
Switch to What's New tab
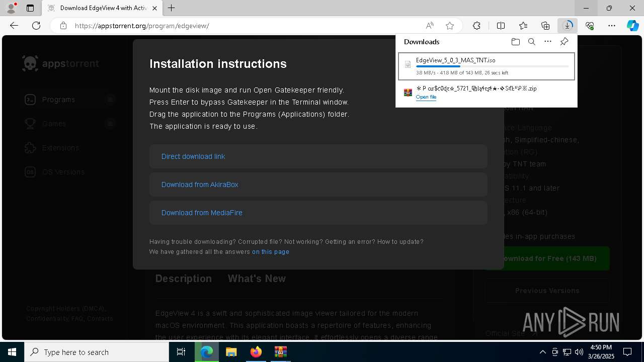[x=257, y=279]
